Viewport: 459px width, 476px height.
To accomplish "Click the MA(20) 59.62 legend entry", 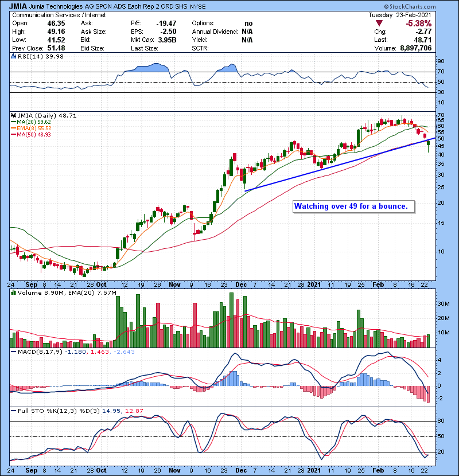I will tap(32, 122).
